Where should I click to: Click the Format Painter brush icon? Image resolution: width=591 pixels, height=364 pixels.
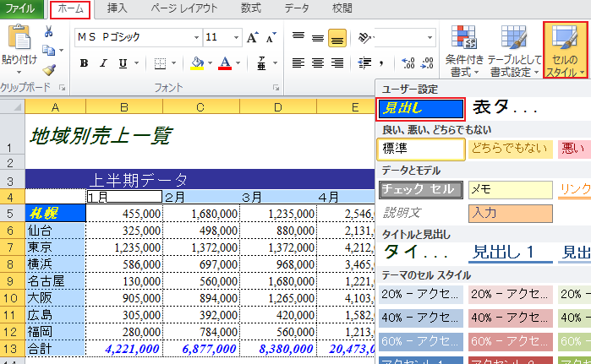click(49, 70)
